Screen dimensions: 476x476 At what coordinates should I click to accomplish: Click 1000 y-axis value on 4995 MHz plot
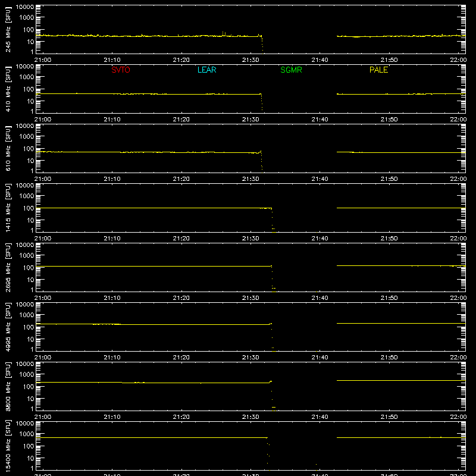[x=27, y=315]
